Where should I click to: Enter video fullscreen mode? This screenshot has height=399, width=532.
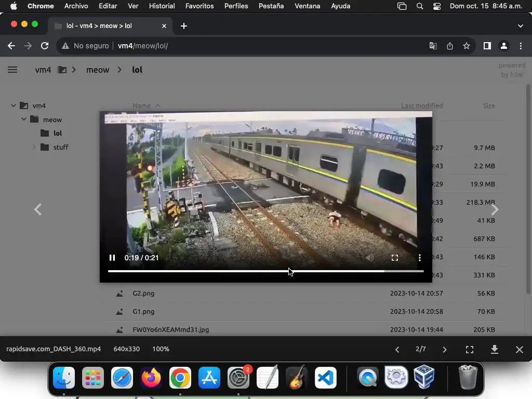click(x=395, y=258)
